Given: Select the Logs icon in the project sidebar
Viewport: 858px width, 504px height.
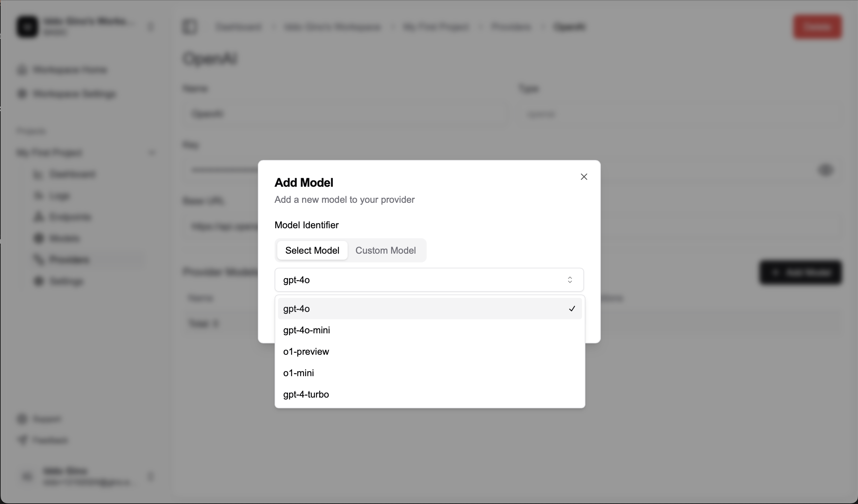Looking at the screenshot, I should [38, 195].
